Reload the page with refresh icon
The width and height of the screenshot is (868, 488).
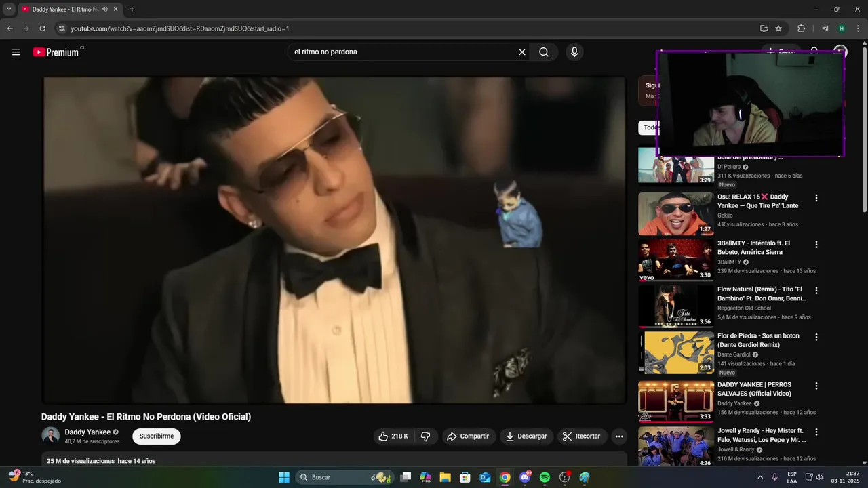[x=42, y=28]
